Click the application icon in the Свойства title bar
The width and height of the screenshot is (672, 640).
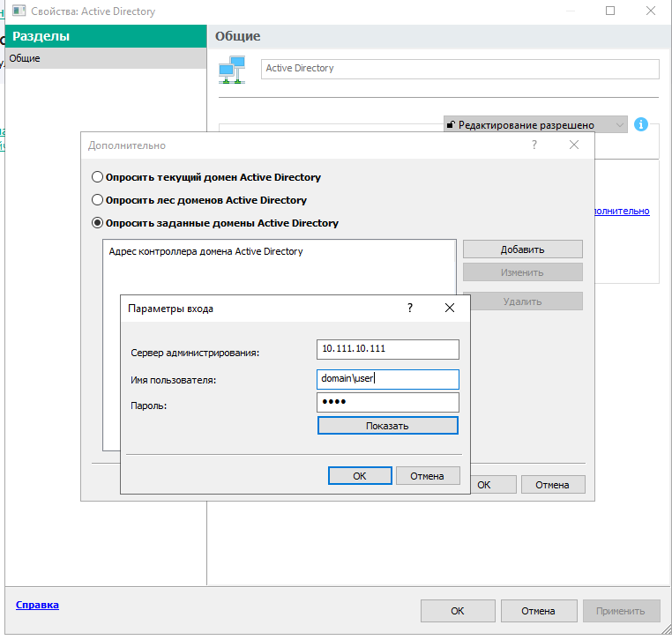coord(19,11)
